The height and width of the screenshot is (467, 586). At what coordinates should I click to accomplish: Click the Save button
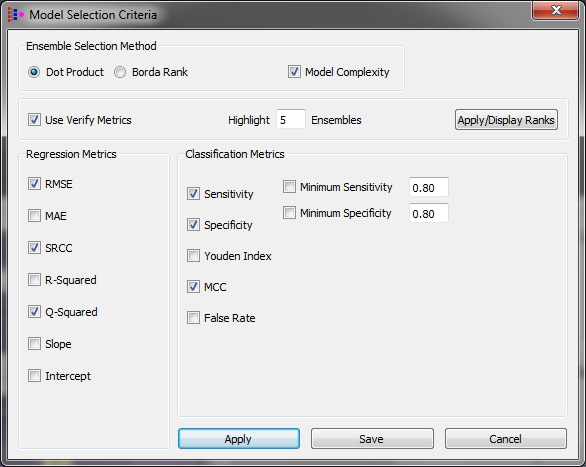(372, 439)
